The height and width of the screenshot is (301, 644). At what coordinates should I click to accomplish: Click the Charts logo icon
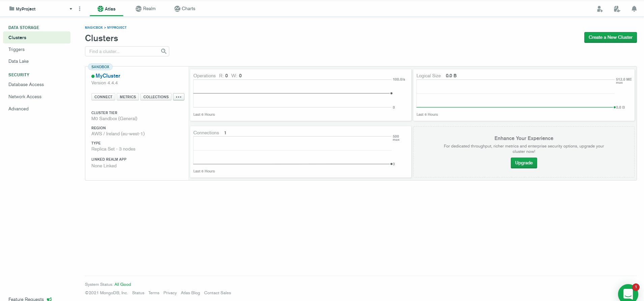tap(177, 9)
